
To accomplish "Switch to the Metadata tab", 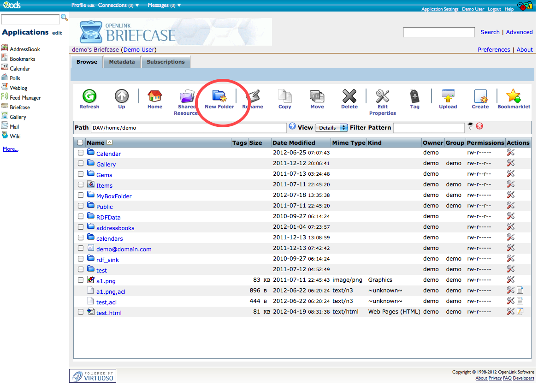I will (122, 62).
